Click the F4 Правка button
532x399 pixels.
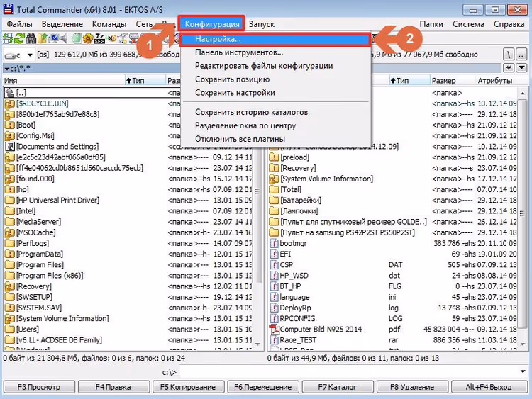[x=113, y=387]
